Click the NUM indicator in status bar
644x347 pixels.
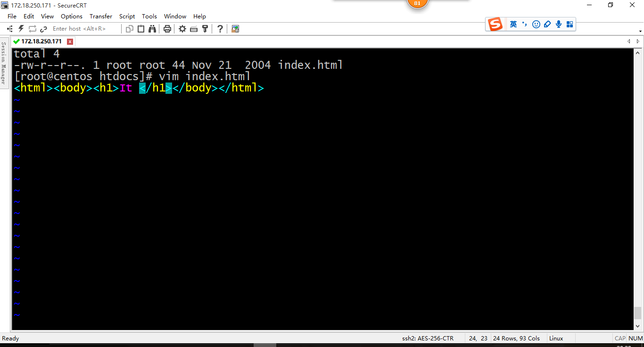click(636, 339)
